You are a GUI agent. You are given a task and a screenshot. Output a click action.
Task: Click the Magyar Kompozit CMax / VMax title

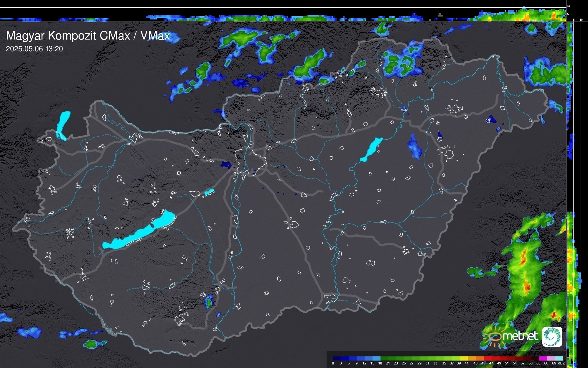coord(88,36)
